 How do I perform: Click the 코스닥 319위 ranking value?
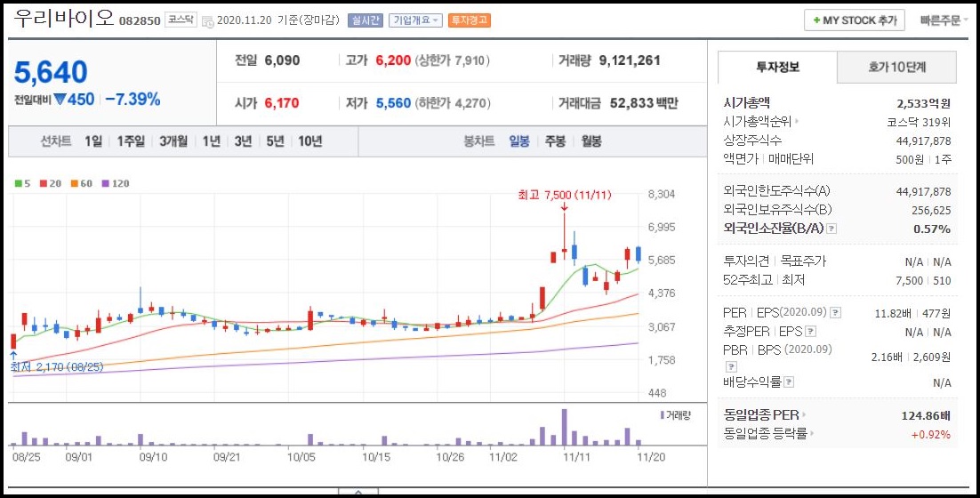pyautogui.click(x=920, y=123)
